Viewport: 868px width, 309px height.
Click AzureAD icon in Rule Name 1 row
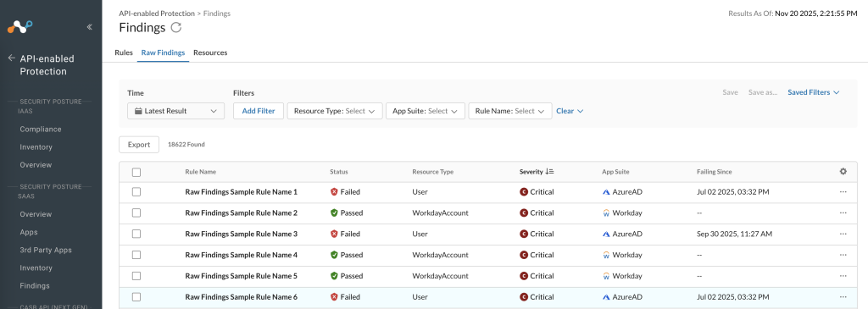606,192
